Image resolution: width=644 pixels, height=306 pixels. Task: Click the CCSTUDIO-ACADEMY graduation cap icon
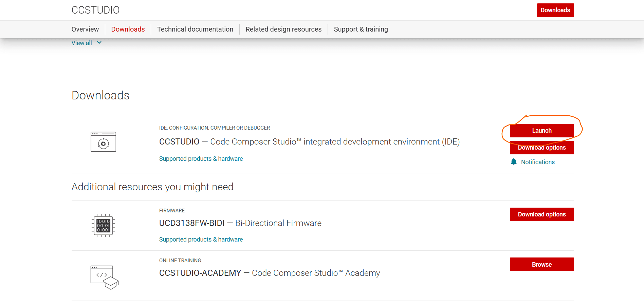point(104,277)
